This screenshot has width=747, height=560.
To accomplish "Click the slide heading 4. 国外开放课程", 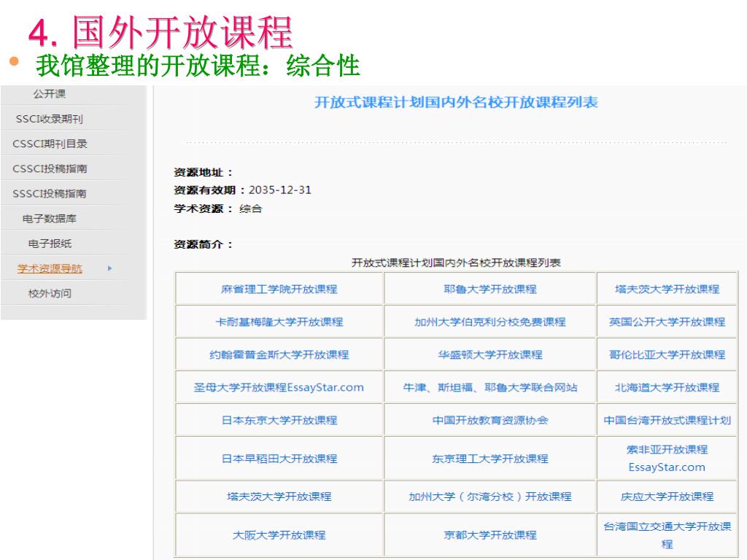I will [x=160, y=32].
